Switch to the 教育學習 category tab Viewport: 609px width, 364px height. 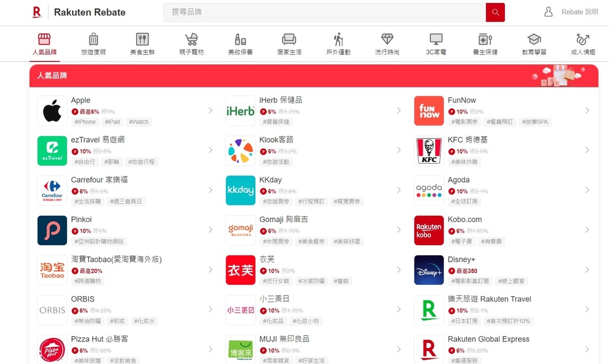[x=534, y=44]
